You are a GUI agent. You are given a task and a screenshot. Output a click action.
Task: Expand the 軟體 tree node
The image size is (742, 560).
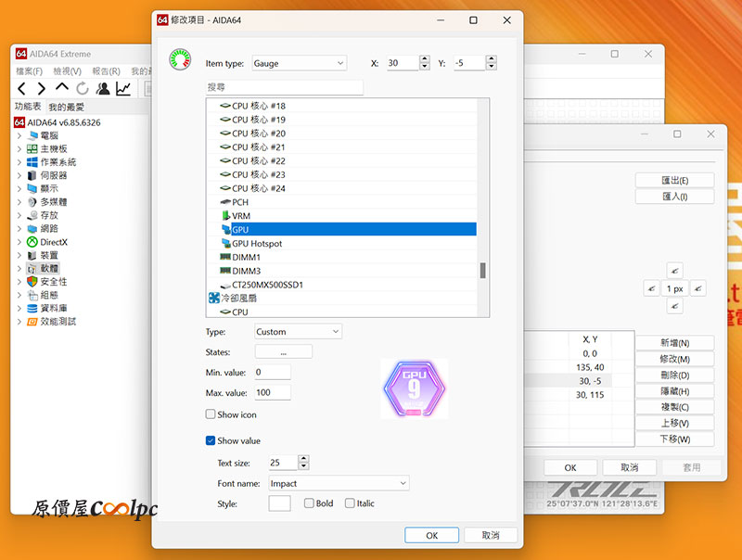[x=19, y=269]
